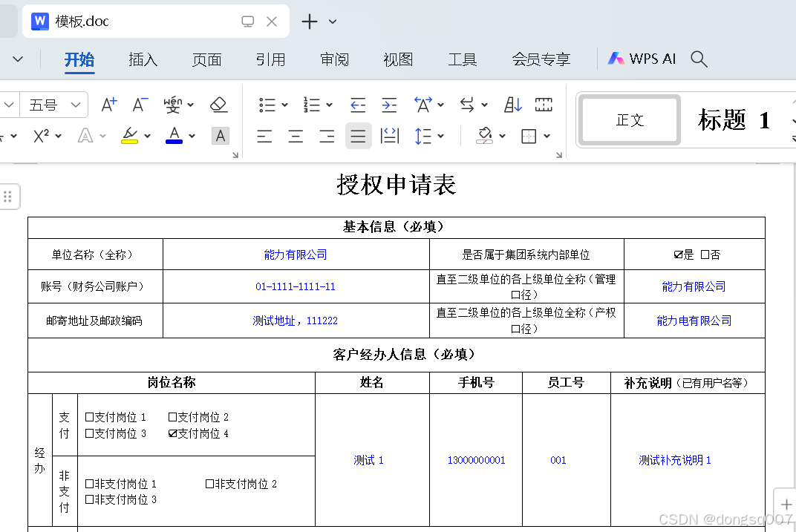
Task: Check the 非支付岗位 3 checkbox
Action: pyautogui.click(x=89, y=499)
